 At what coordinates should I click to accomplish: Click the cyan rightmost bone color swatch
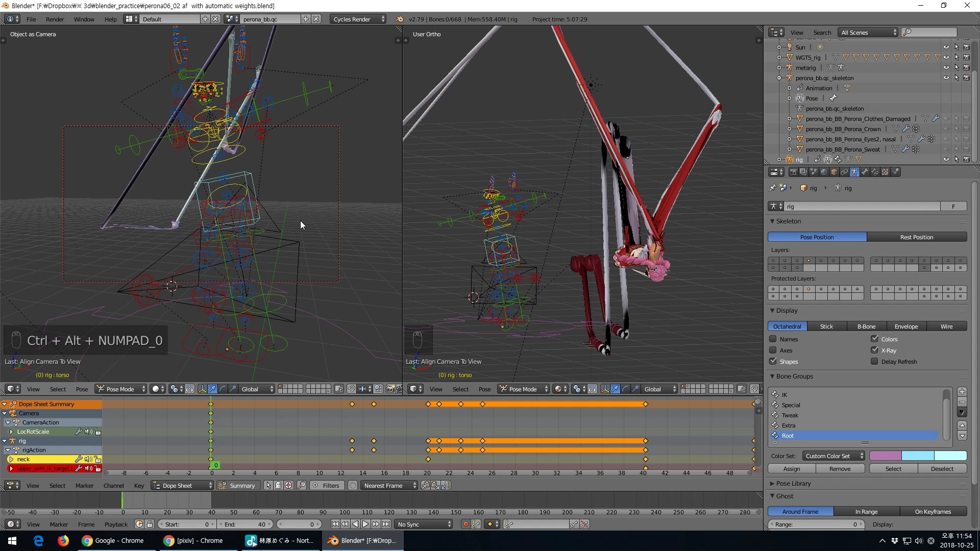pyautogui.click(x=950, y=456)
